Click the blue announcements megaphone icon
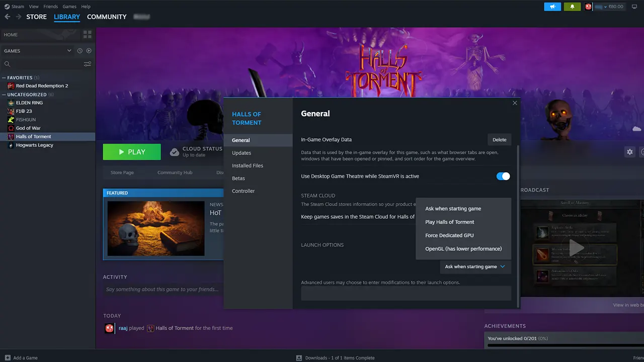Screen dimensions: 644x362 [552, 7]
